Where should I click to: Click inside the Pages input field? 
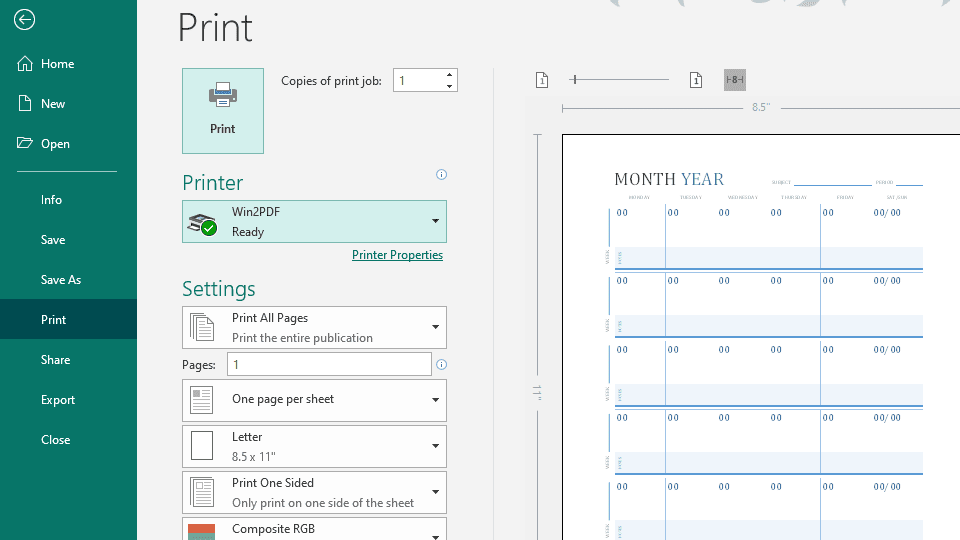(x=329, y=365)
